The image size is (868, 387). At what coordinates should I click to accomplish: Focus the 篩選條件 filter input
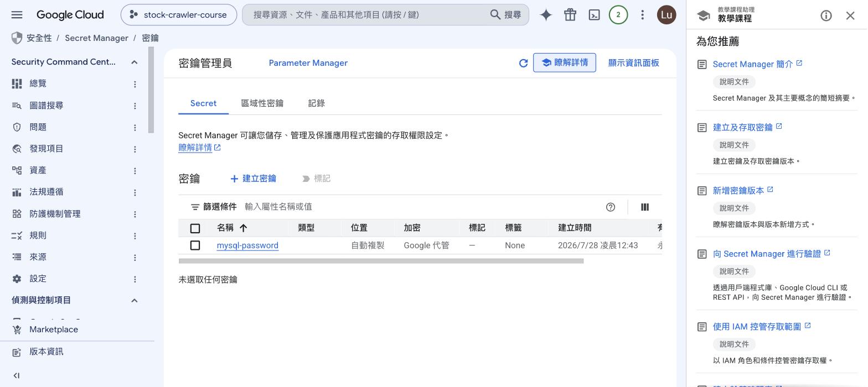tap(421, 207)
